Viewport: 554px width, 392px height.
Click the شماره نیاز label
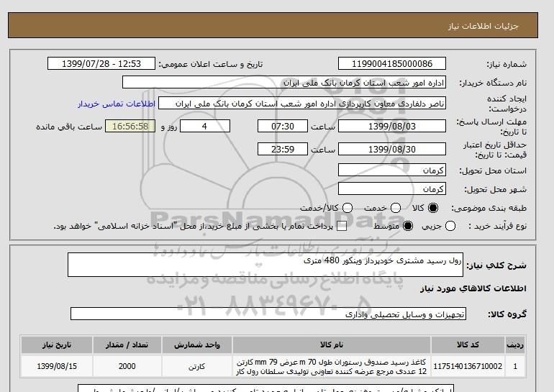pyautogui.click(x=507, y=64)
